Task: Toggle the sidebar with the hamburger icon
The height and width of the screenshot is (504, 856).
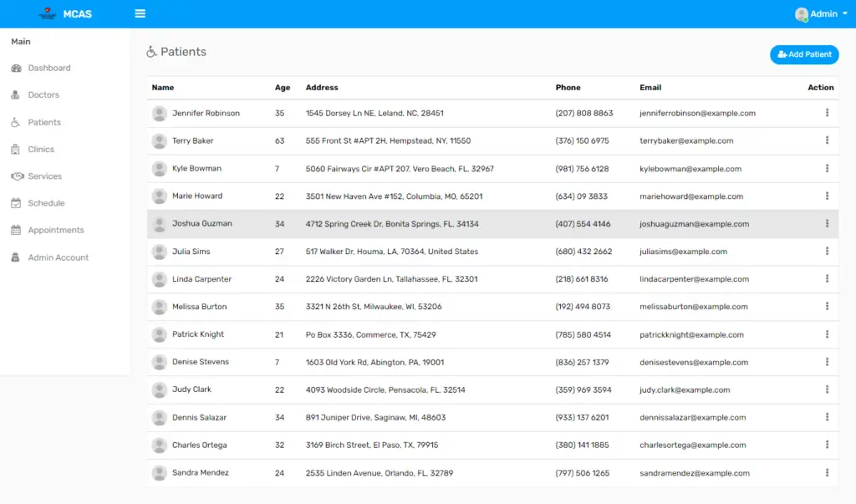Action: [x=140, y=13]
